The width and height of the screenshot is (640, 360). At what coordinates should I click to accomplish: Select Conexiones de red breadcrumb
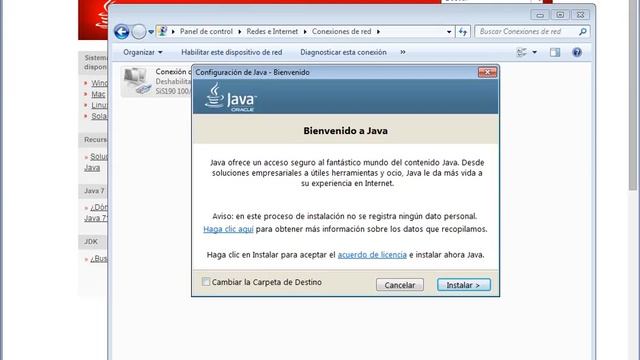click(x=342, y=31)
